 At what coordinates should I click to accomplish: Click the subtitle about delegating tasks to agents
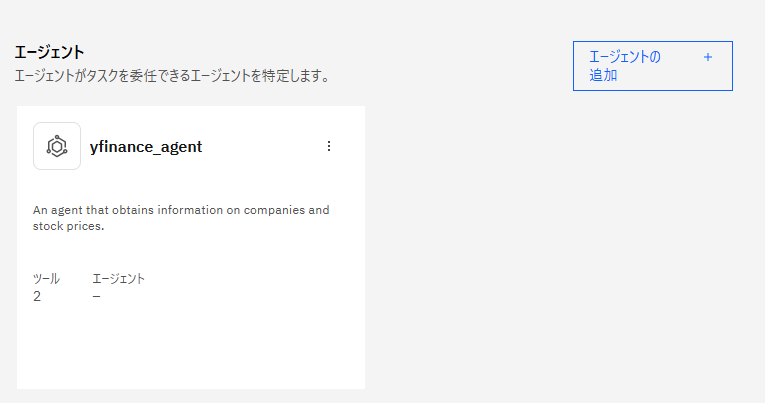171,75
